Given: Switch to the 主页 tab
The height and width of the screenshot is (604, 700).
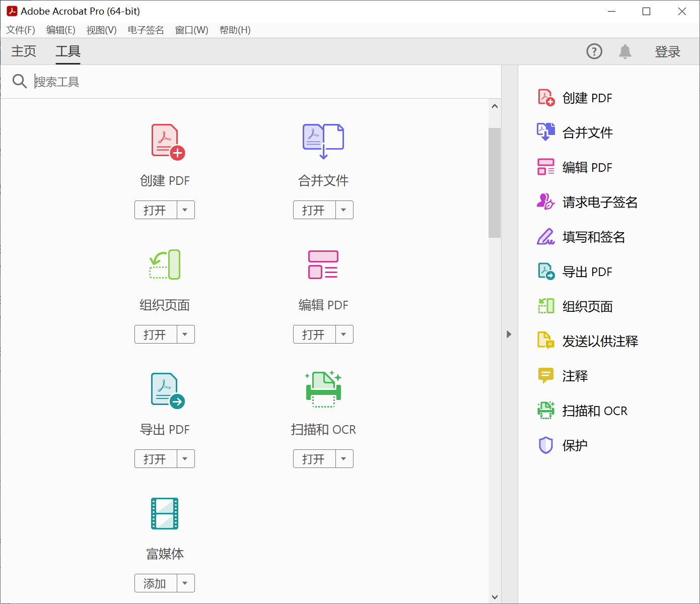Looking at the screenshot, I should point(24,51).
